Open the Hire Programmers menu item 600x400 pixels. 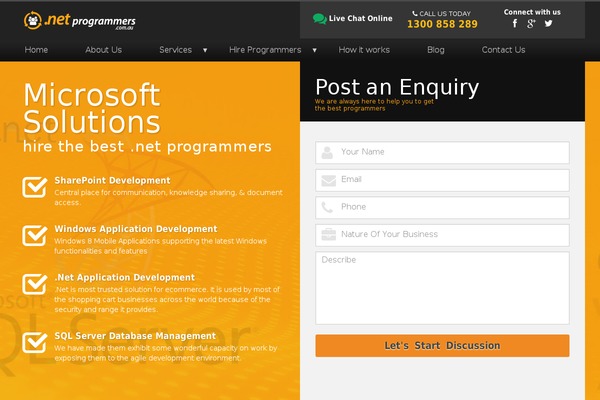coord(265,50)
